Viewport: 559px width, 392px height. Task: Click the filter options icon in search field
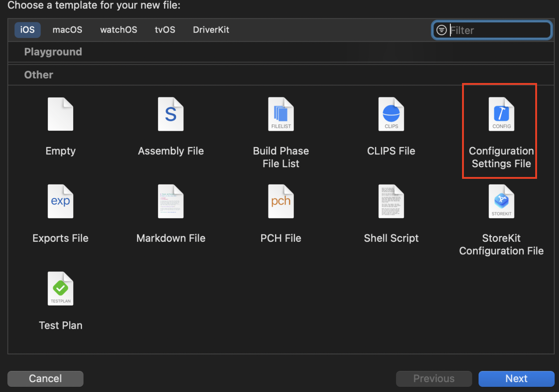point(442,30)
